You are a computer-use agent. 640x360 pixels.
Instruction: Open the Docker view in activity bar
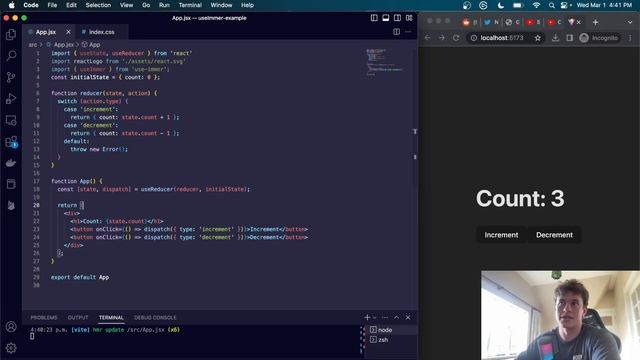pos(11,163)
